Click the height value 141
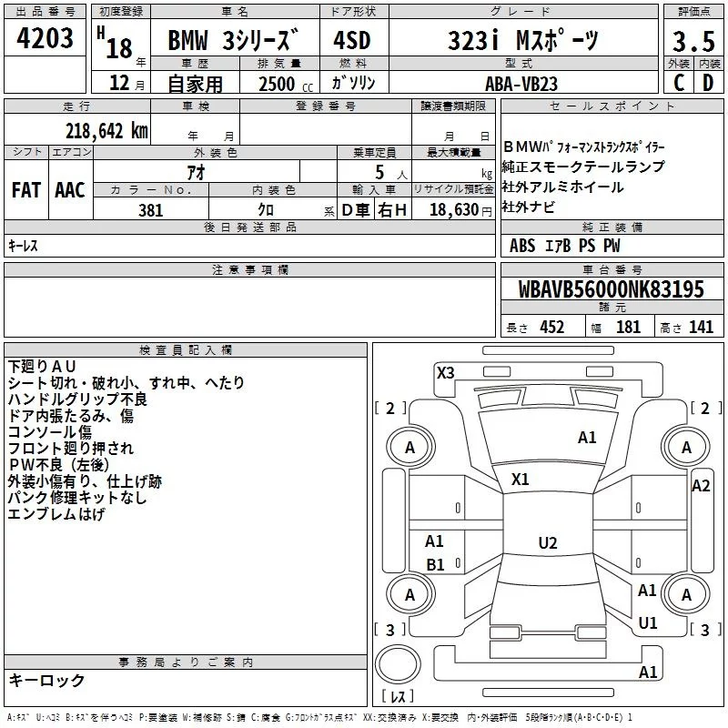The width and height of the screenshot is (728, 728). 701,327
